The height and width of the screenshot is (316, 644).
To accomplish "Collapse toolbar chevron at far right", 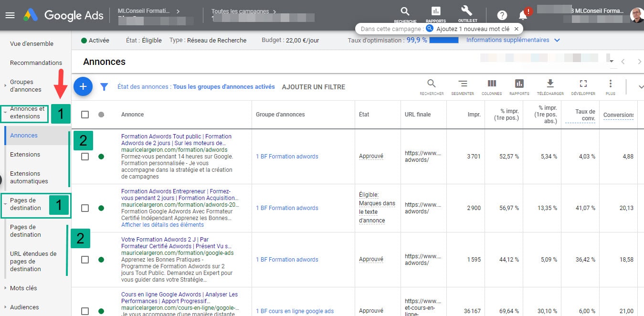I will point(640,87).
